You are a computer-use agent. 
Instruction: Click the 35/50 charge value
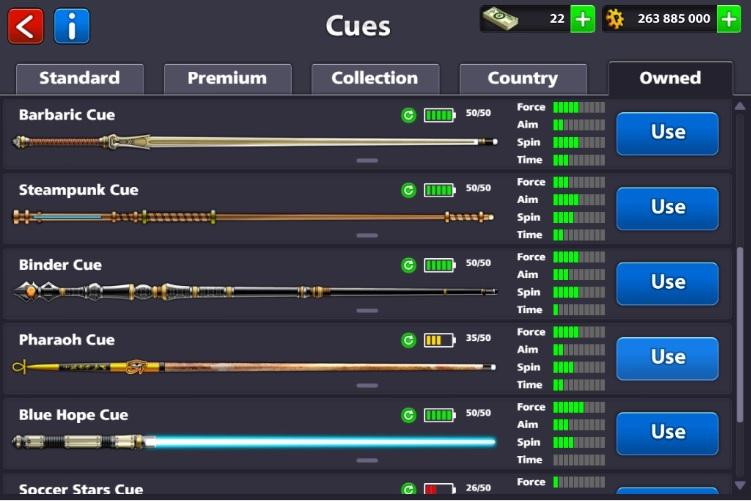[x=478, y=338]
